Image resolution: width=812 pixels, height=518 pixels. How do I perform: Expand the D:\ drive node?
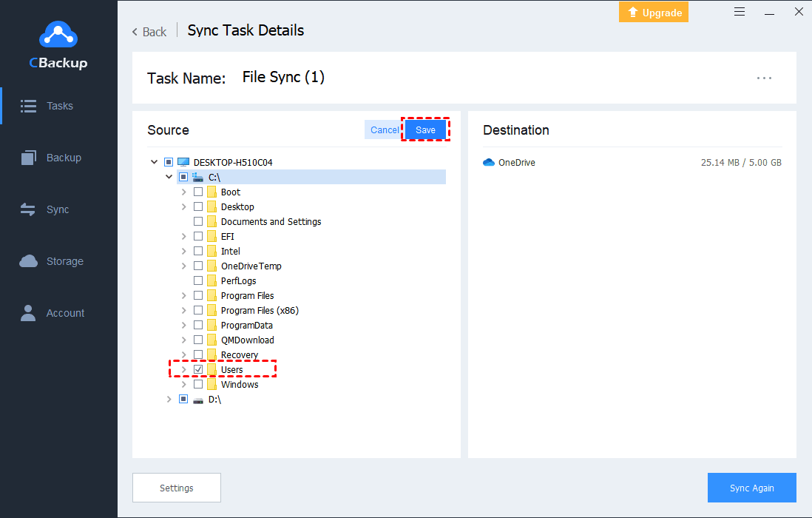(x=169, y=399)
